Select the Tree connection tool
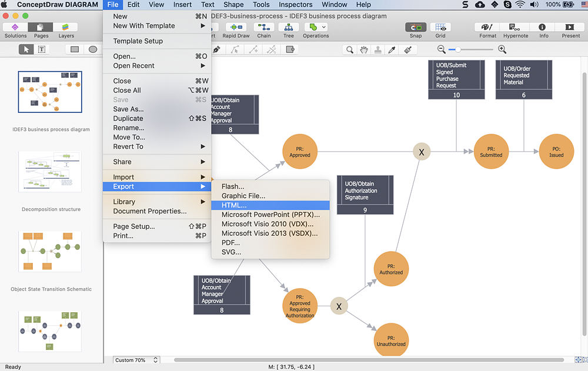 point(288,28)
